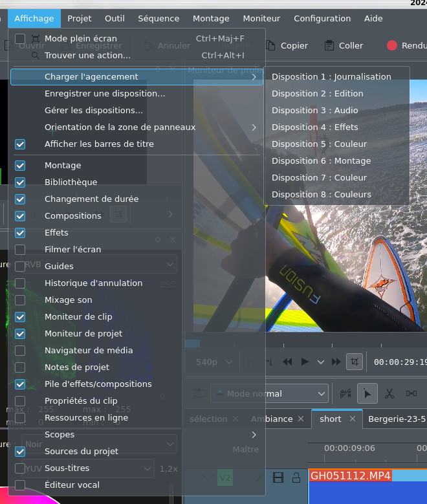Open the Affichage menu

(x=34, y=19)
